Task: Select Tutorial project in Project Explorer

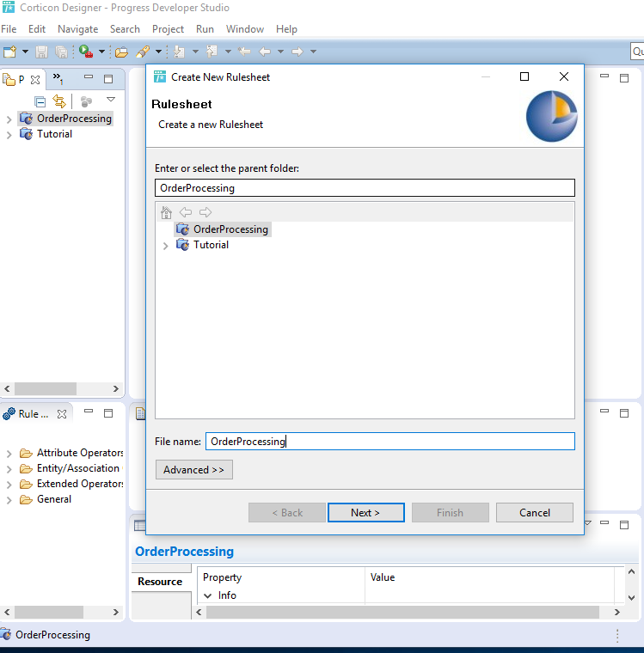Action: click(54, 134)
